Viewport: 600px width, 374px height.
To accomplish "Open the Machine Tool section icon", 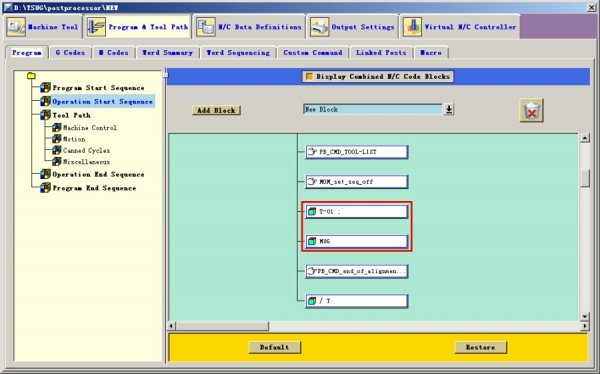I will pyautogui.click(x=16, y=27).
